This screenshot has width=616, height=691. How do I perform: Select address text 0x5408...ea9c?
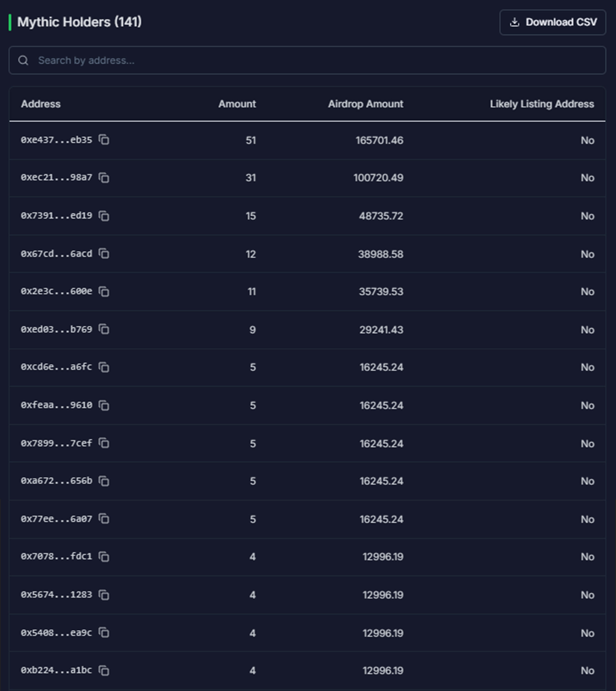click(x=56, y=632)
